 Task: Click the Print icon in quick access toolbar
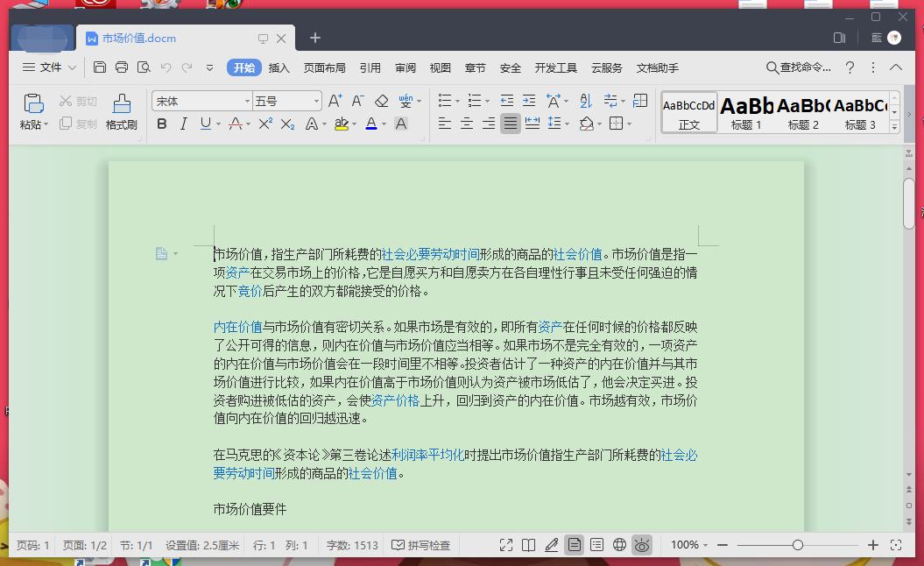coord(122,67)
